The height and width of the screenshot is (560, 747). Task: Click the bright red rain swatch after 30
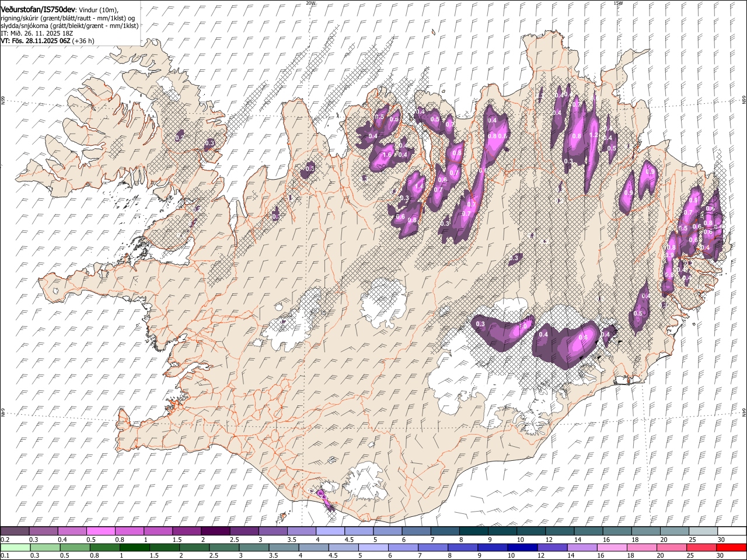tap(731, 547)
